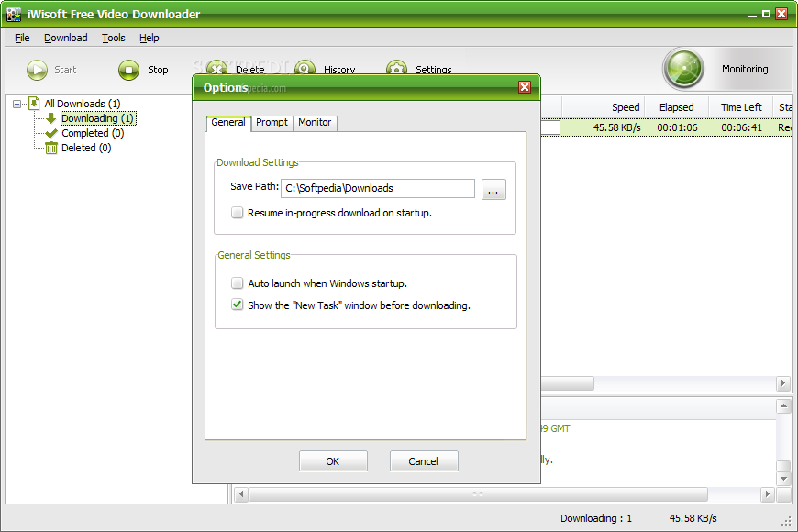Screen dimensions: 798x532
Task: Select All Downloads (1) tree item
Action: point(83,104)
